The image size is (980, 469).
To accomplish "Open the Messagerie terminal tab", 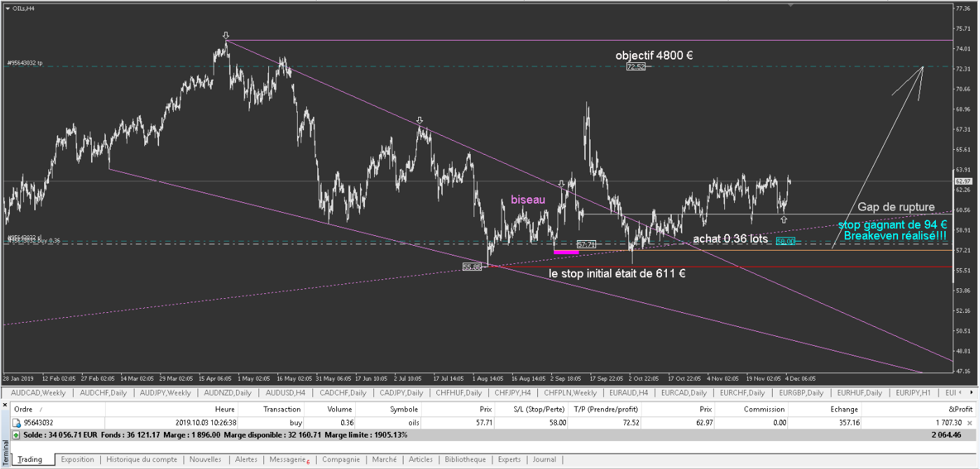I will pos(289,460).
